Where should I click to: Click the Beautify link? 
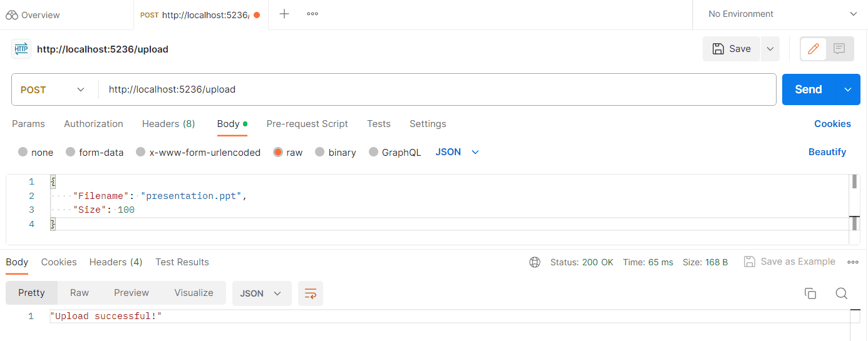827,152
